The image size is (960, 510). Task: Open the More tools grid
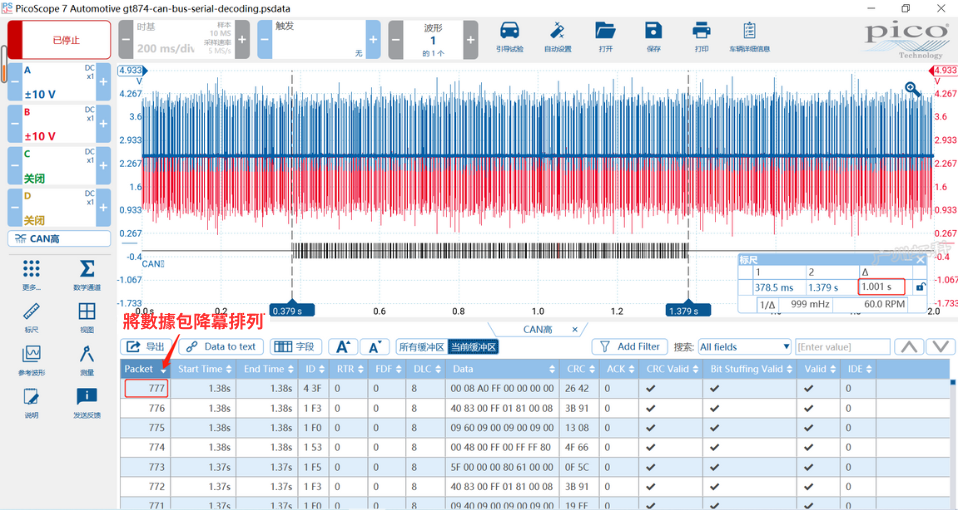pos(31,274)
